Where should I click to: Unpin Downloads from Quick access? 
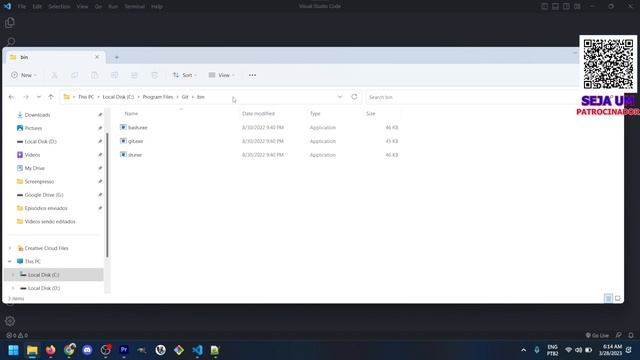[x=100, y=115]
